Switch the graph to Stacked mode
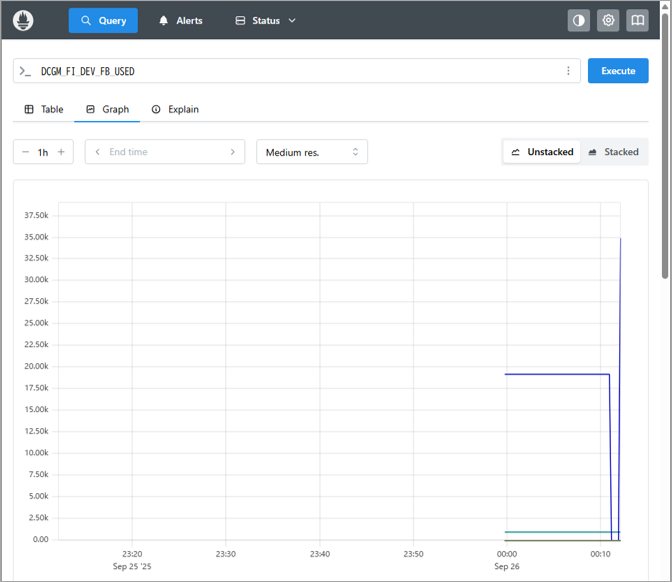The height and width of the screenshot is (582, 672). (613, 152)
